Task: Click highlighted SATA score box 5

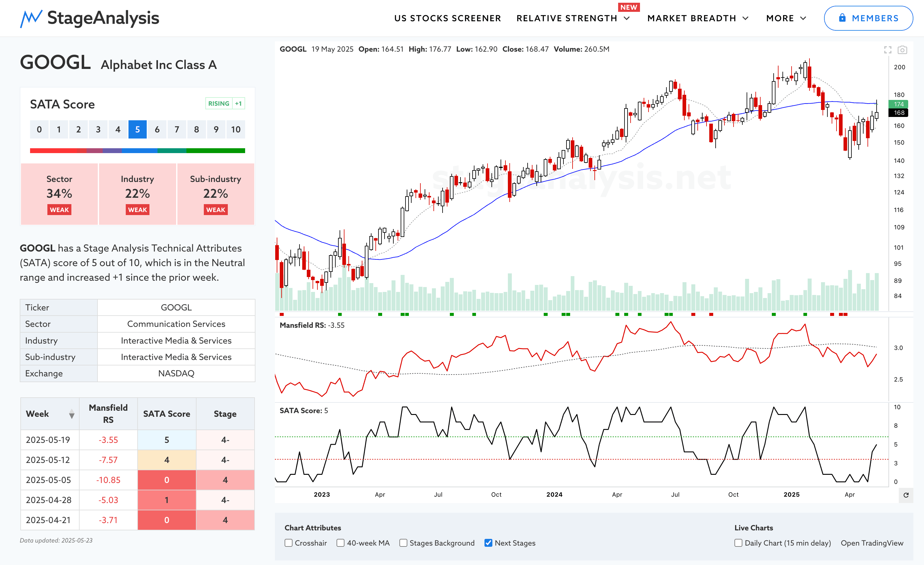Action: pos(138,129)
